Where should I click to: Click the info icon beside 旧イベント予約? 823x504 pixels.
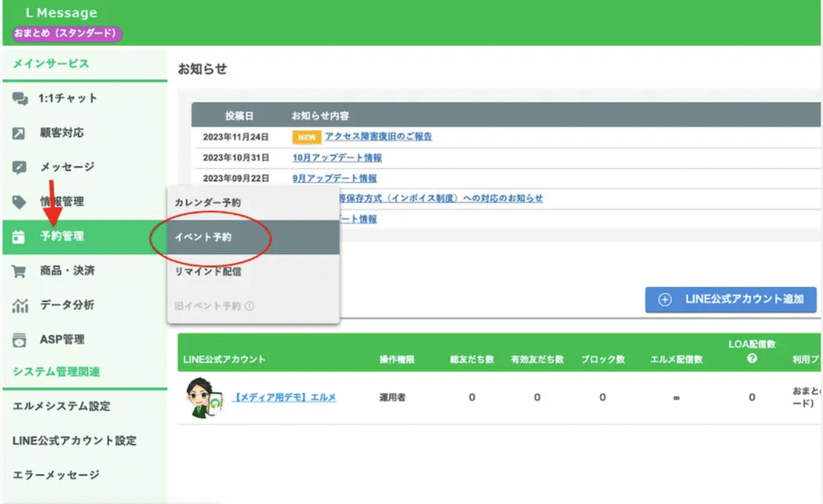point(249,306)
